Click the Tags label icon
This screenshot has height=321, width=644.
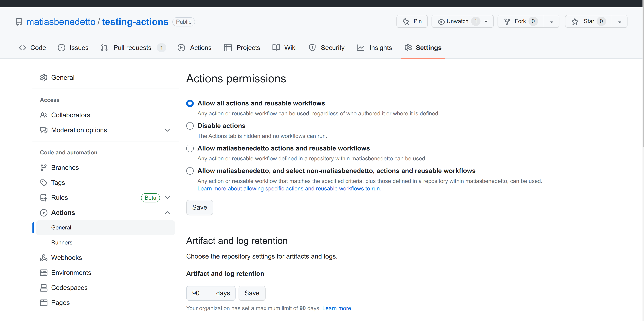pos(44,183)
